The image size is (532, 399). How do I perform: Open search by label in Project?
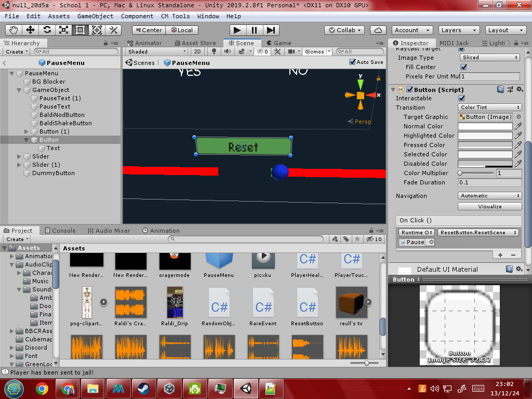(346, 239)
